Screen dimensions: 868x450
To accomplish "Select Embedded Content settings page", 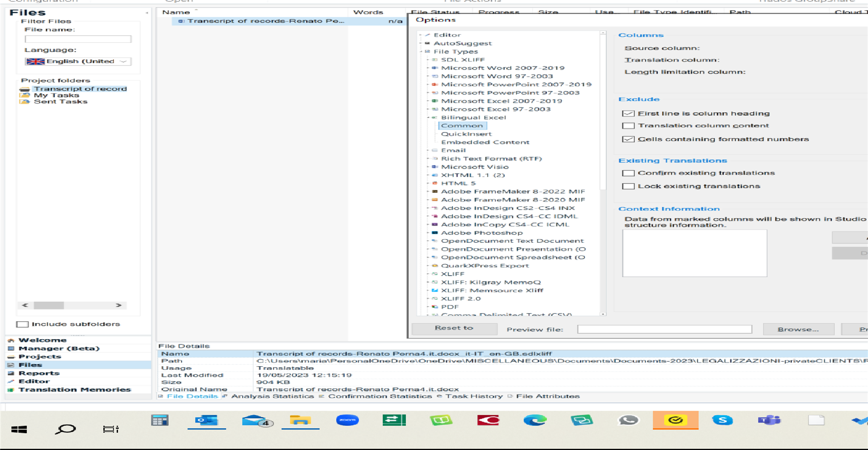I will 485,142.
